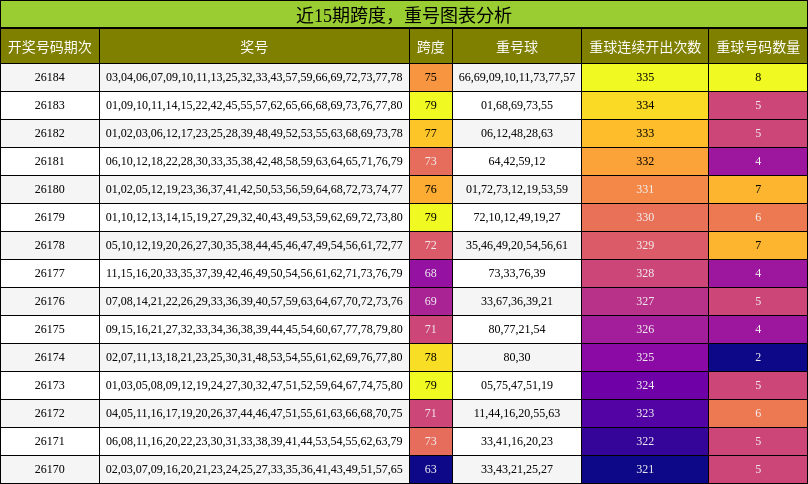Screen dimensions: 808x484
Task: Select period number 26173
Action: click(50, 385)
